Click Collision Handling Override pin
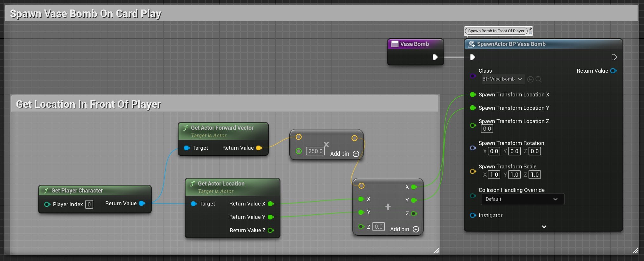Image resolution: width=644 pixels, height=261 pixels. click(473, 196)
